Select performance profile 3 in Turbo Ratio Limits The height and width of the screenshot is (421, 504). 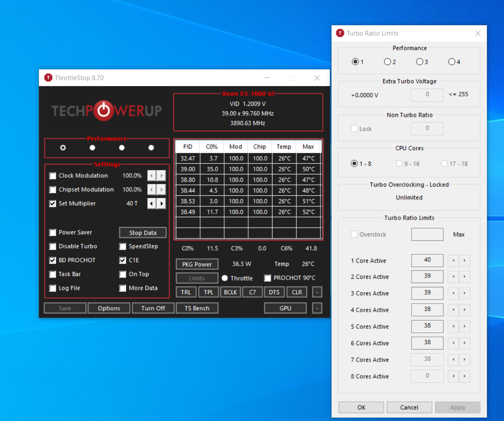tap(419, 62)
